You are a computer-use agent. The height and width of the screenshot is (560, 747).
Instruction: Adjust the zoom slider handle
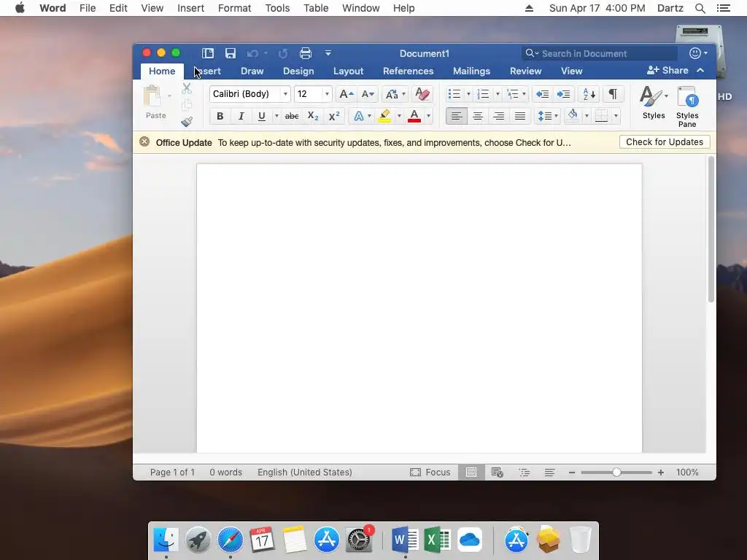[x=616, y=472]
